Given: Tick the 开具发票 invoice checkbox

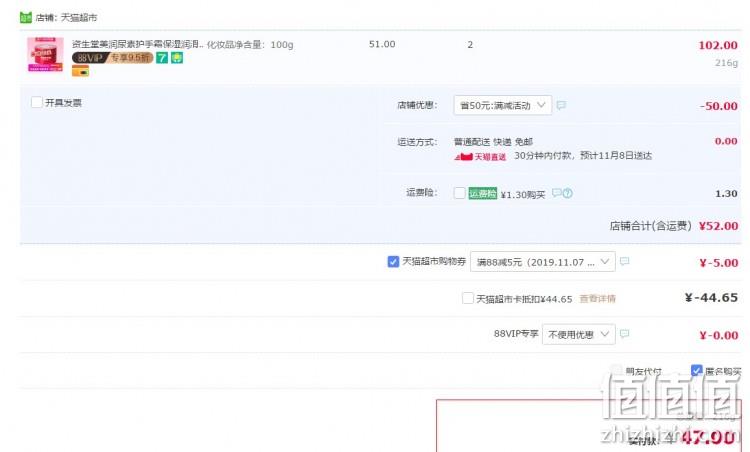Looking at the screenshot, I should tap(36, 102).
